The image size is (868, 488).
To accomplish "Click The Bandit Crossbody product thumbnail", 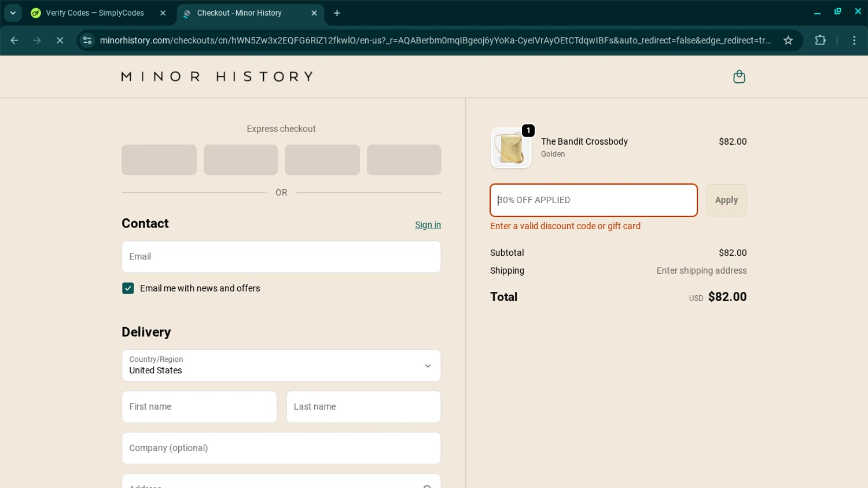I will 511,148.
